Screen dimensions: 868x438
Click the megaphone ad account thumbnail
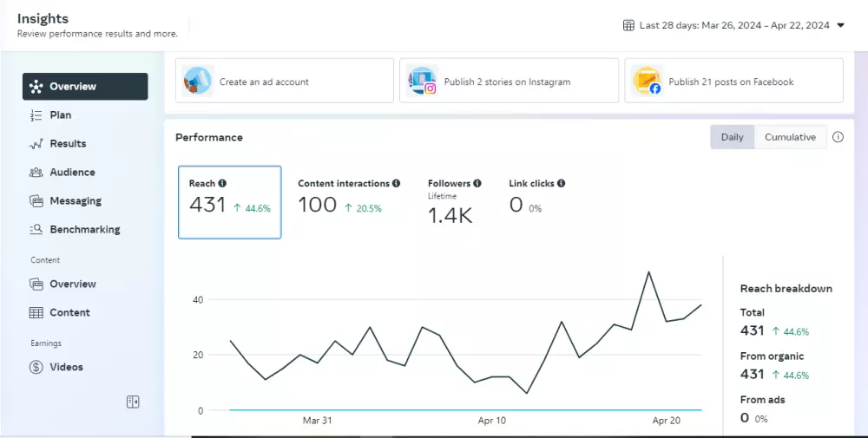pos(198,82)
